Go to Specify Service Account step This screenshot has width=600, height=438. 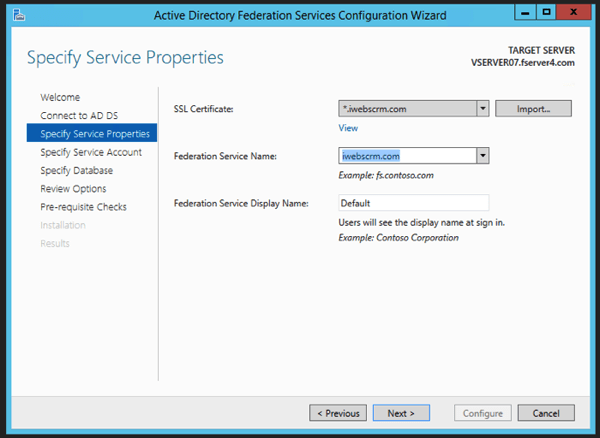(x=91, y=152)
